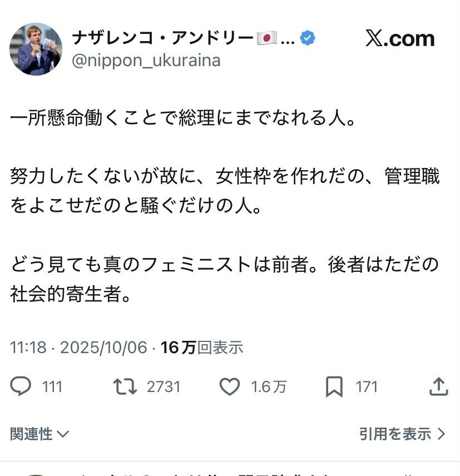View the 16万回表示 view count

click(202, 348)
